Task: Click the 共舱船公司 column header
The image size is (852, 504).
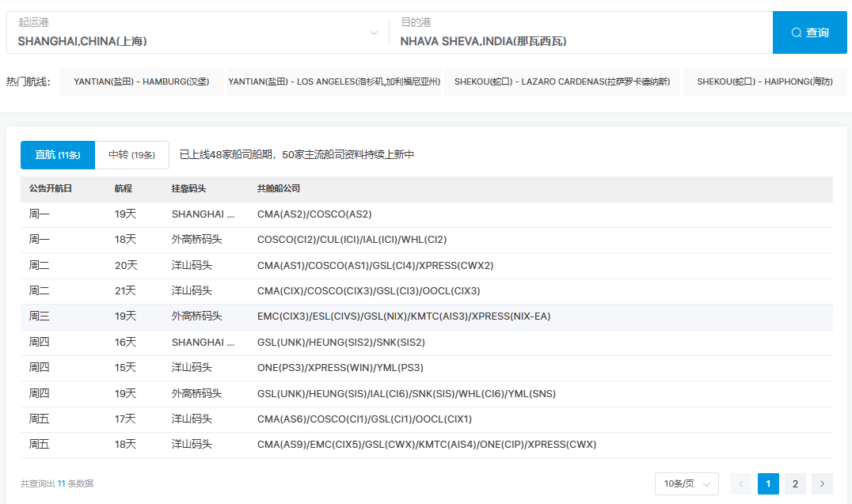Action: (x=278, y=189)
